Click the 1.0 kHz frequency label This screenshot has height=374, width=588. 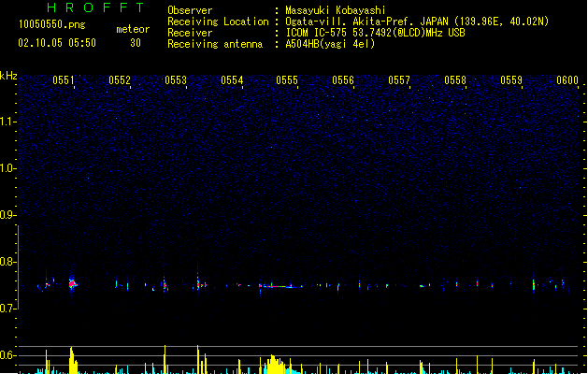click(x=7, y=168)
